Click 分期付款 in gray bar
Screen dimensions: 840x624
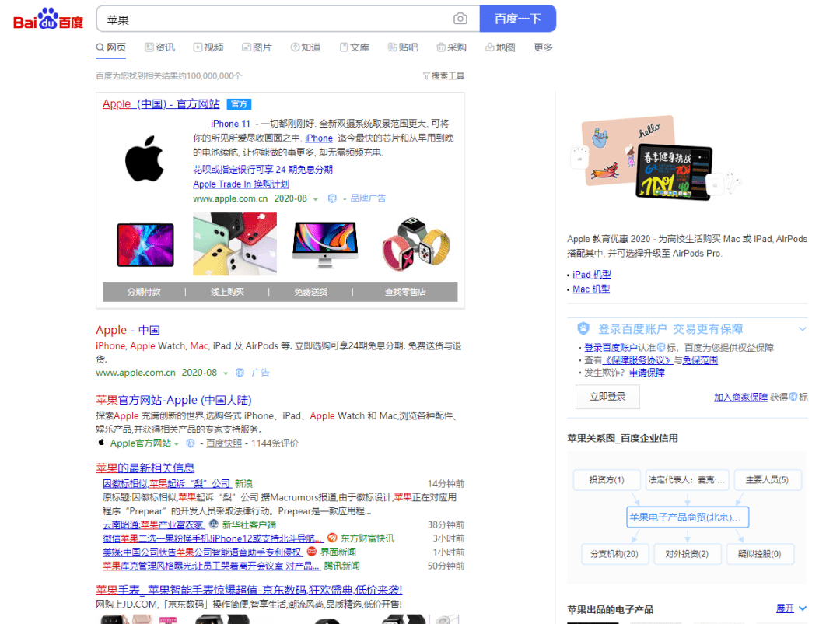(x=144, y=293)
